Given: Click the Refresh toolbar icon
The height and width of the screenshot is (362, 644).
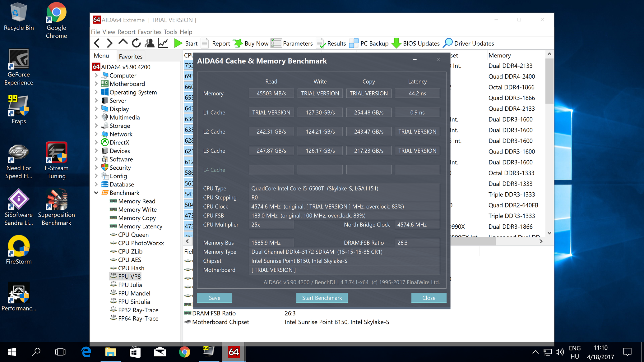Looking at the screenshot, I should [136, 43].
